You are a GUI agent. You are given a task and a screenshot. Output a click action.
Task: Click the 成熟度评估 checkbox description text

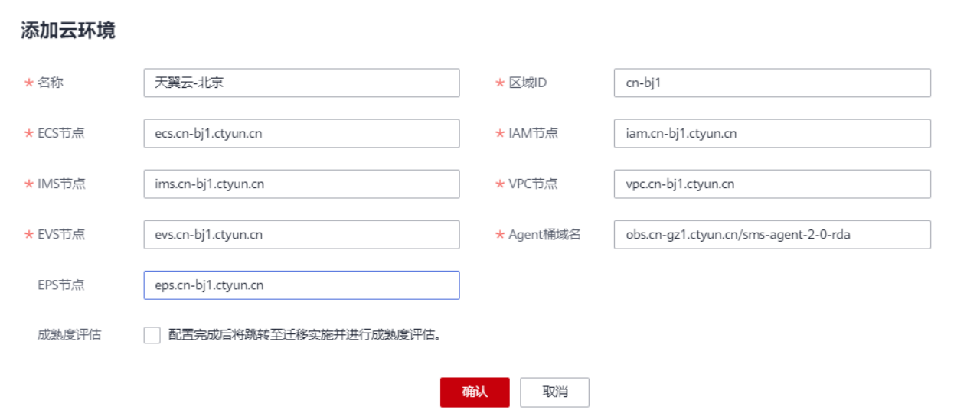coord(306,335)
